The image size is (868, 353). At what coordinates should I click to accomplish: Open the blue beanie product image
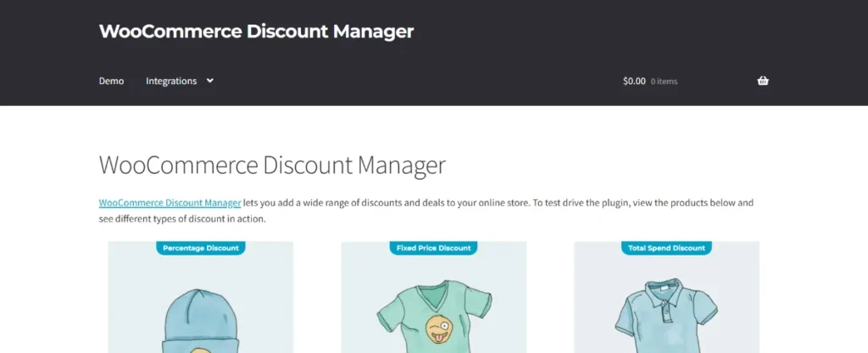pyautogui.click(x=200, y=297)
